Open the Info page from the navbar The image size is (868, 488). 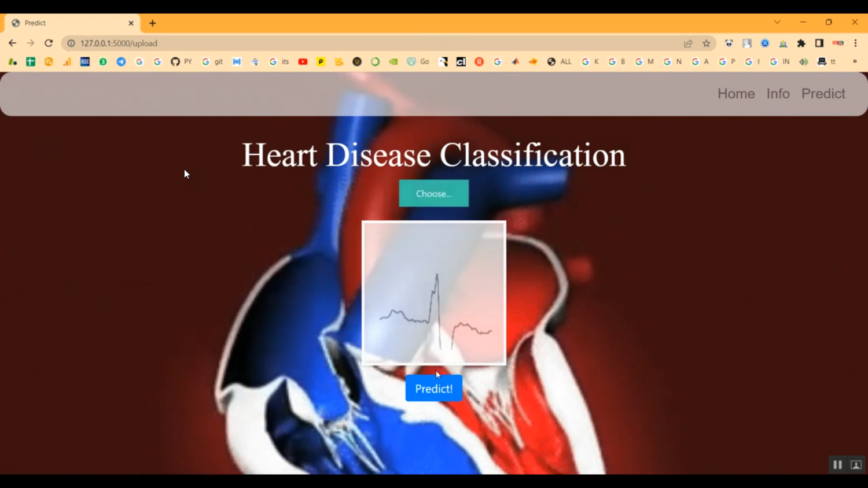coord(778,93)
